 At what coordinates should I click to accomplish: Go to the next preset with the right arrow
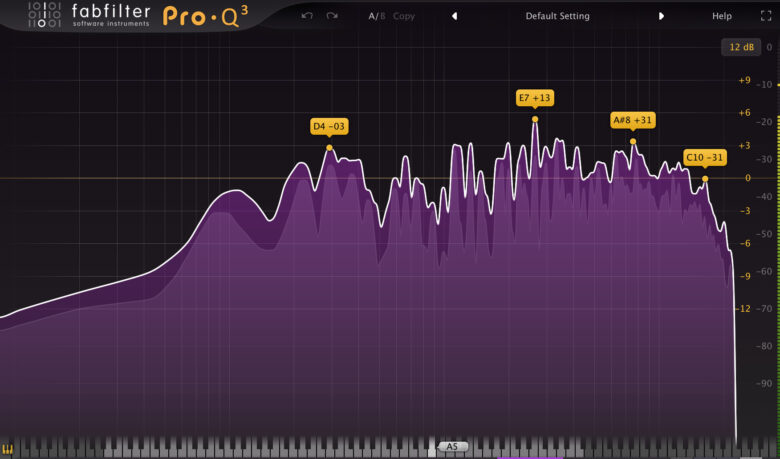point(661,16)
